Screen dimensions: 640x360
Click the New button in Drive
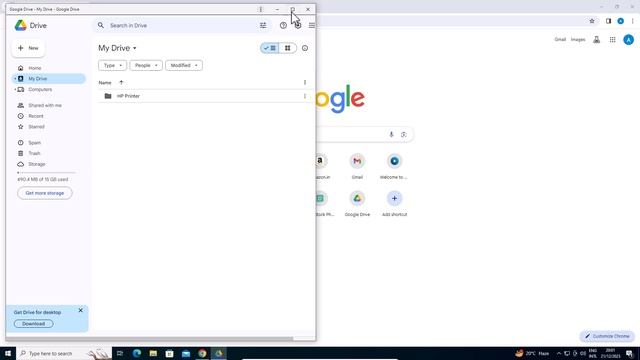28,48
